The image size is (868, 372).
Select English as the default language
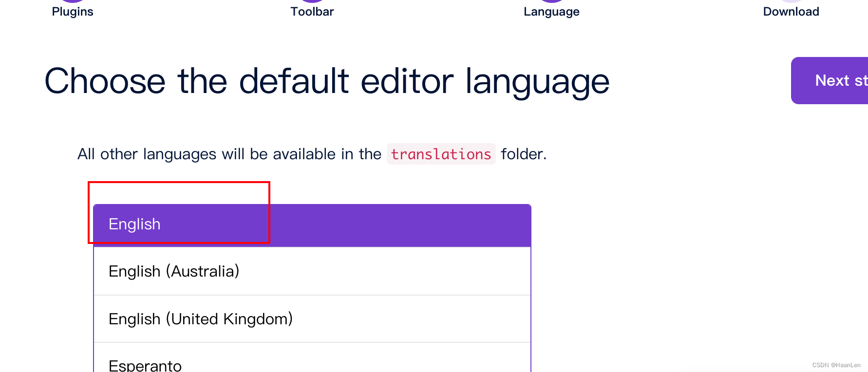[312, 225]
